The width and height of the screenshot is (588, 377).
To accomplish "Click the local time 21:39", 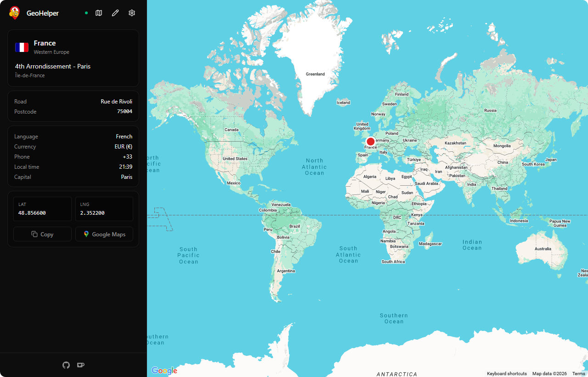I will (x=126, y=167).
